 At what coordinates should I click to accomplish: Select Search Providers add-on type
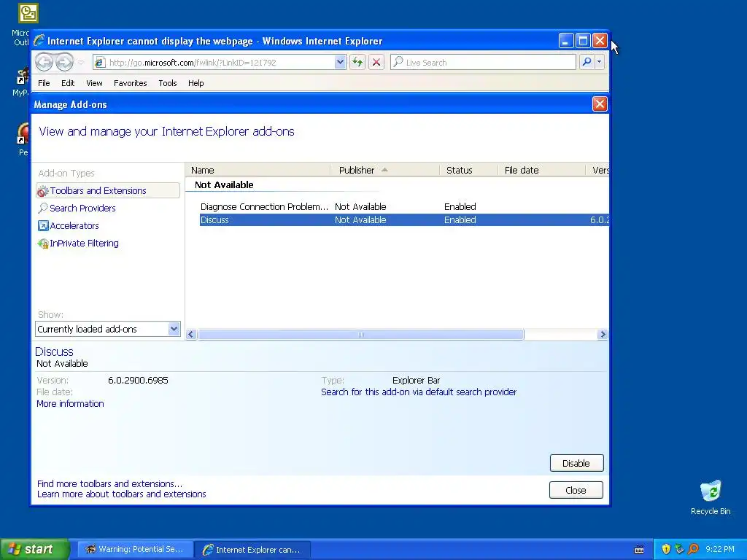(x=82, y=208)
